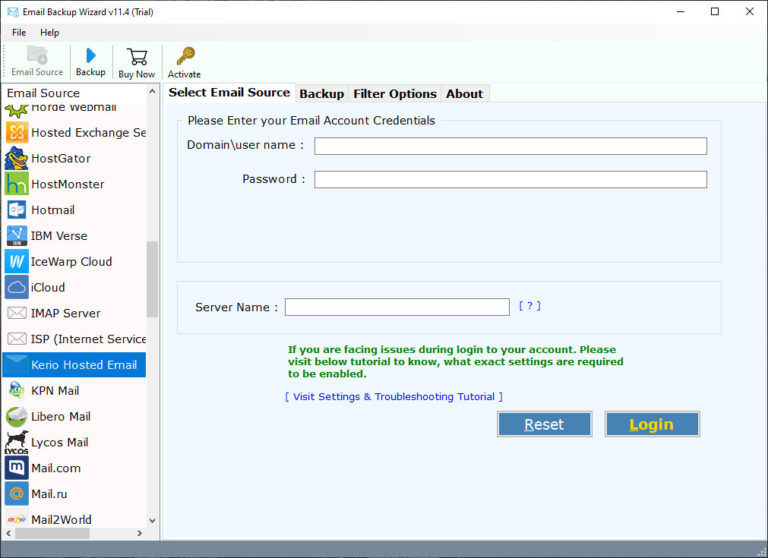Select the Hotmail icon
Screen dimensions: 768x558
(x=17, y=210)
